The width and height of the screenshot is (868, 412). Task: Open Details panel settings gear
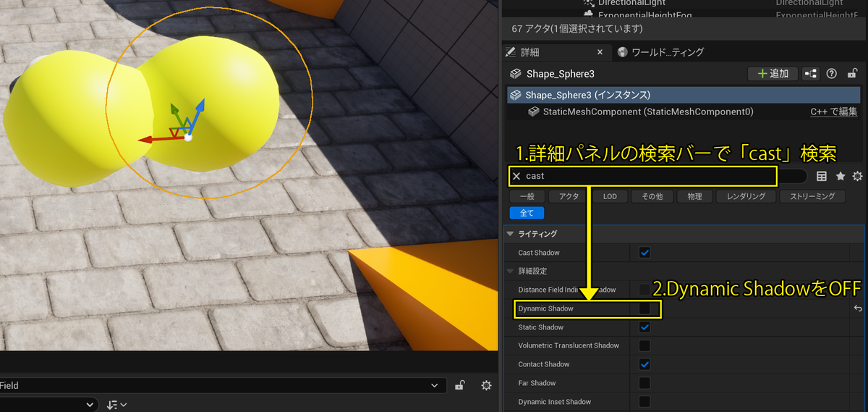pos(857,176)
